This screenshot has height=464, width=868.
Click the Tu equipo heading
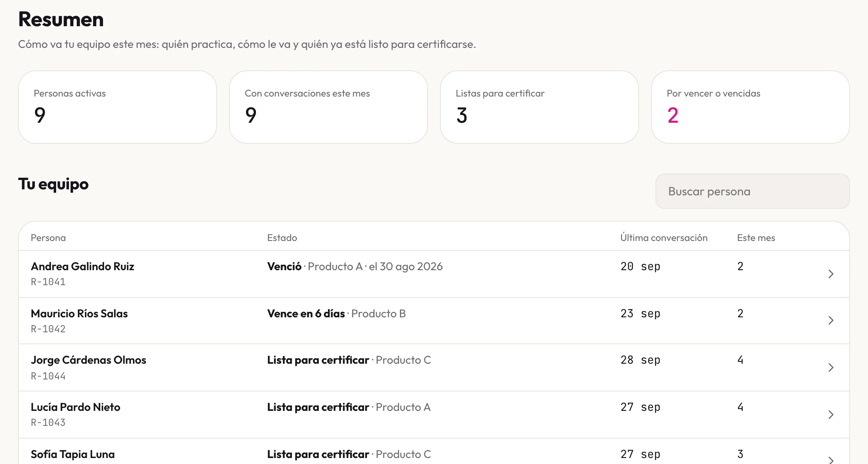point(54,184)
